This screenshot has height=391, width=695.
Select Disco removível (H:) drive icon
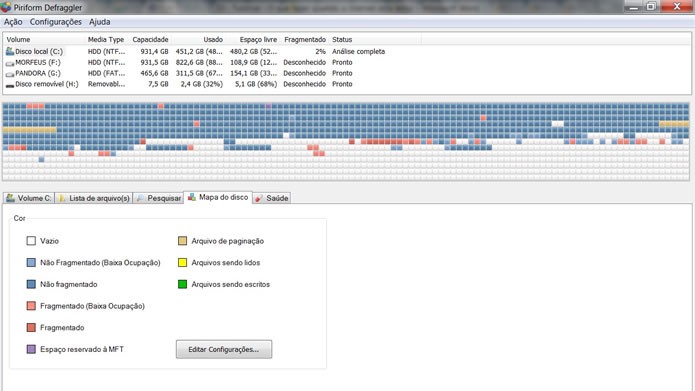[10, 84]
